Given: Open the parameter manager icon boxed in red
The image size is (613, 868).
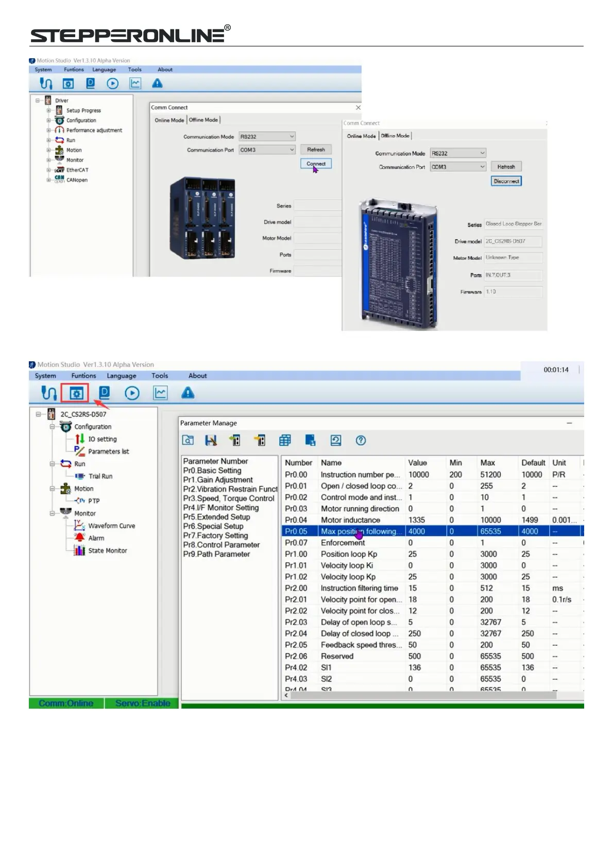Looking at the screenshot, I should point(75,393).
